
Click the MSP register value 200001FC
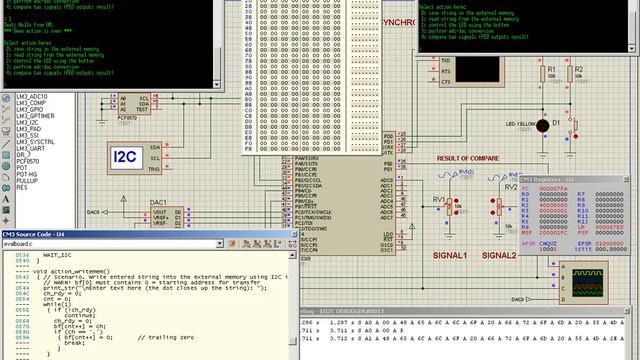(x=553, y=232)
